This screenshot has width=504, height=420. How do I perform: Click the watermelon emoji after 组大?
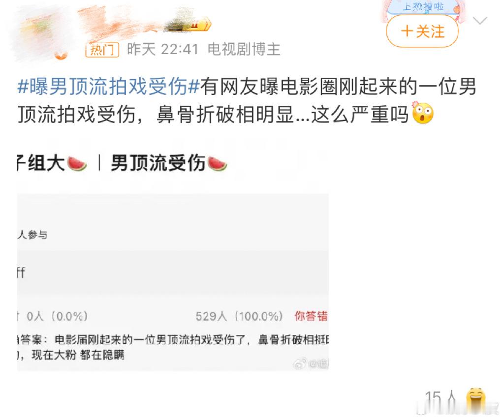pyautogui.click(x=77, y=163)
